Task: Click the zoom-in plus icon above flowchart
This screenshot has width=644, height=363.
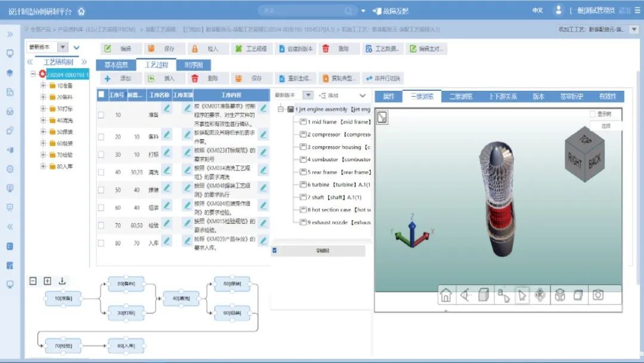Action: [48, 281]
